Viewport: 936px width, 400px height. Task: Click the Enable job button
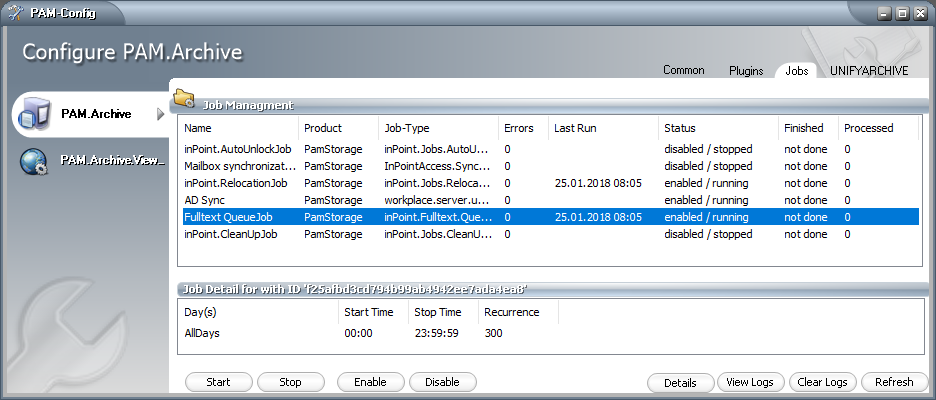(x=370, y=382)
